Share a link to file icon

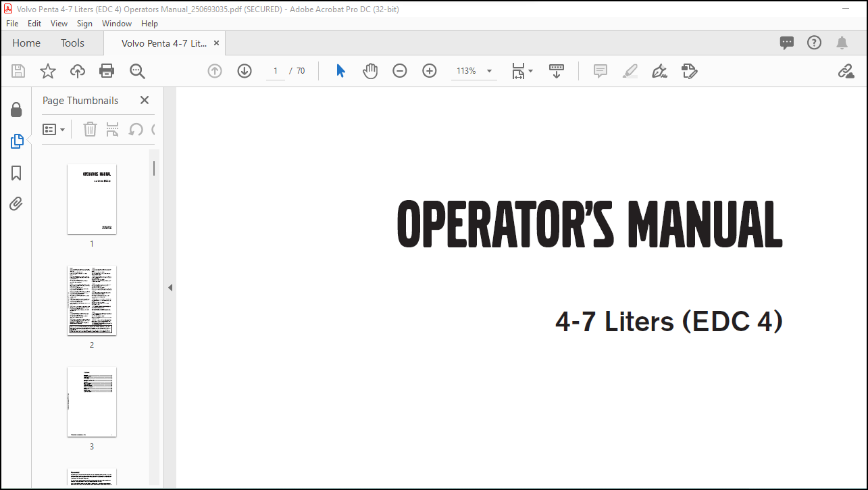pos(846,71)
